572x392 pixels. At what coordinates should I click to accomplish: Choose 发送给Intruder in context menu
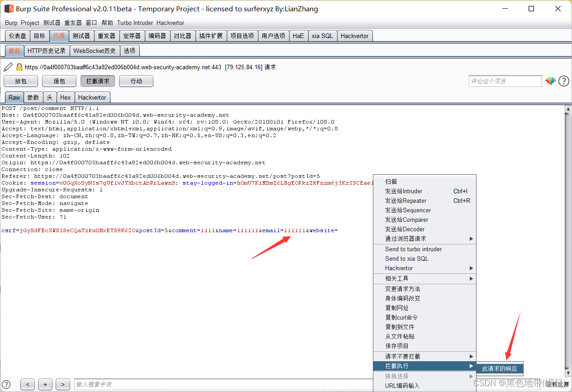tap(424, 191)
